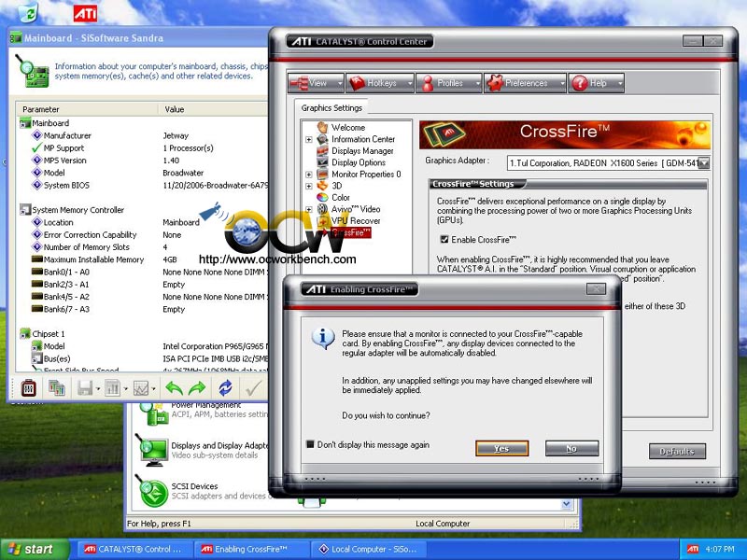Image resolution: width=747 pixels, height=560 pixels.
Task: Click the ATI system tray icon
Action: tap(693, 549)
